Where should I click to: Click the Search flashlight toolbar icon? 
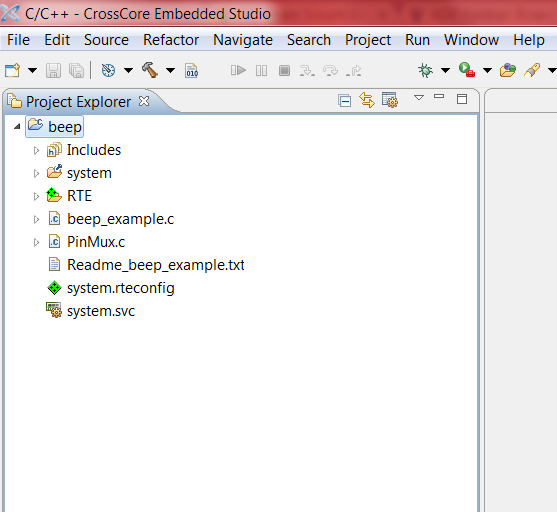[x=532, y=70]
